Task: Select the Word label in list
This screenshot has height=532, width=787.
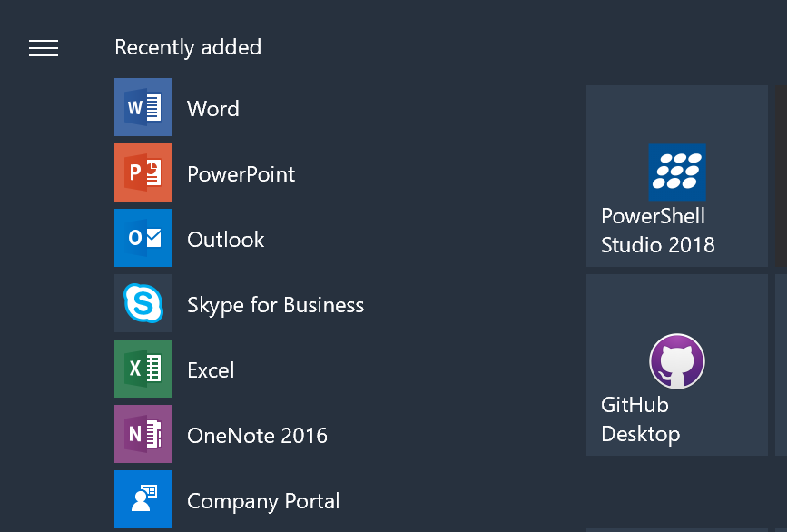Action: (212, 109)
